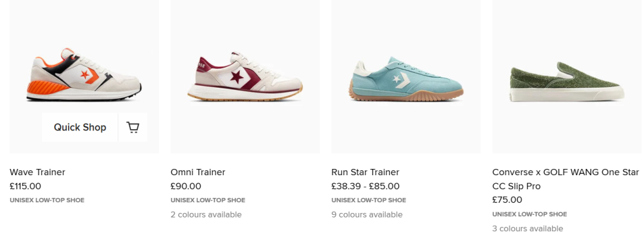Follow the Omni Trainer title link

pyautogui.click(x=198, y=172)
